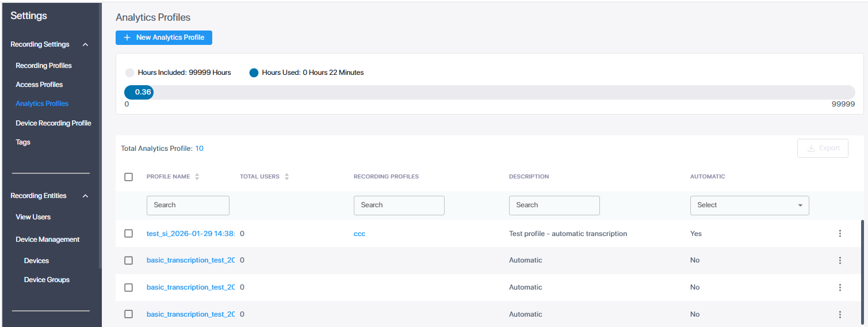The height and width of the screenshot is (327, 868).
Task: Sort table by Profile Name arrows
Action: pos(197,177)
